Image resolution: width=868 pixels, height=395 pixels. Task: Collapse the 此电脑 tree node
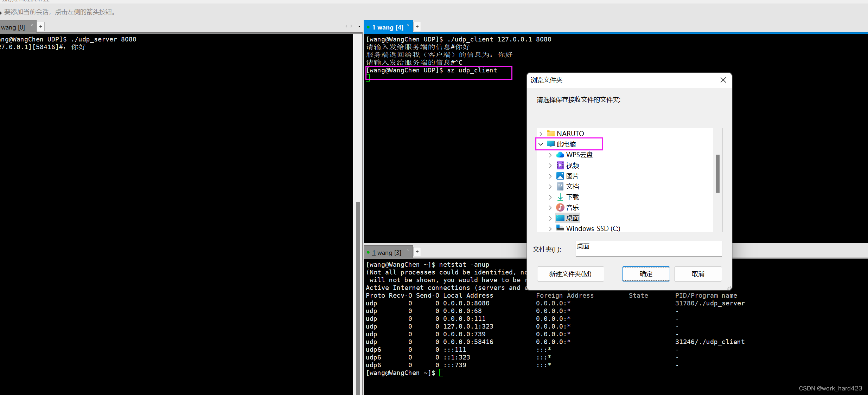point(541,144)
